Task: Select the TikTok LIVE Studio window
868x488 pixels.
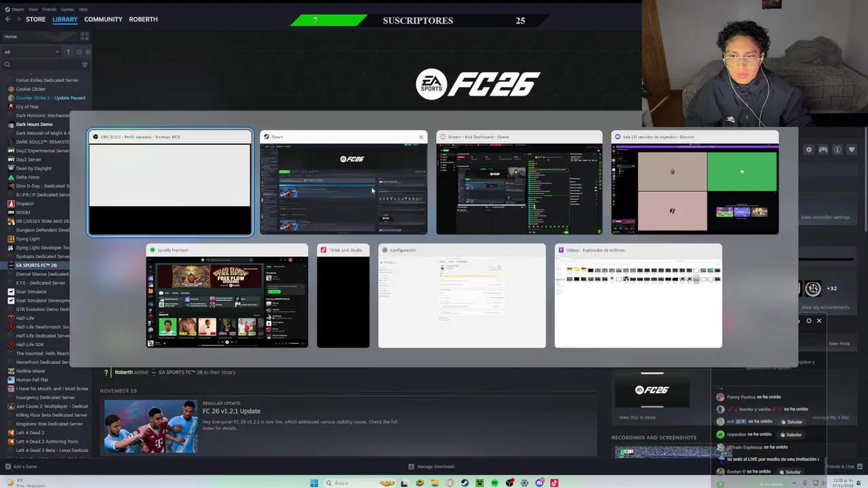Action: point(343,296)
